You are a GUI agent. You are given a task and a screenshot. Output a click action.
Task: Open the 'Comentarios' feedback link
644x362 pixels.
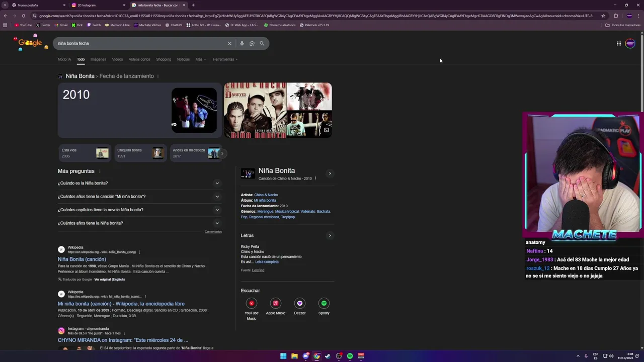click(x=213, y=232)
